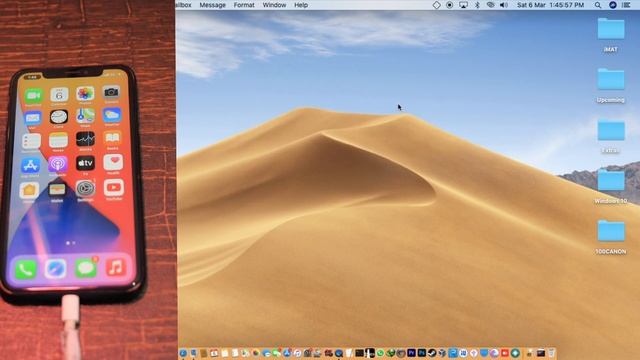Select the Windows 10 folder on desktop

click(x=611, y=187)
